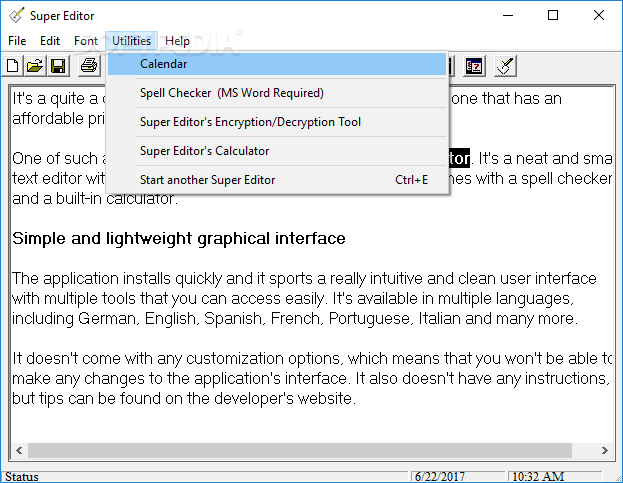623x483 pixels.
Task: Click line beginning 'It doesn't come with any'
Action: coord(312,359)
